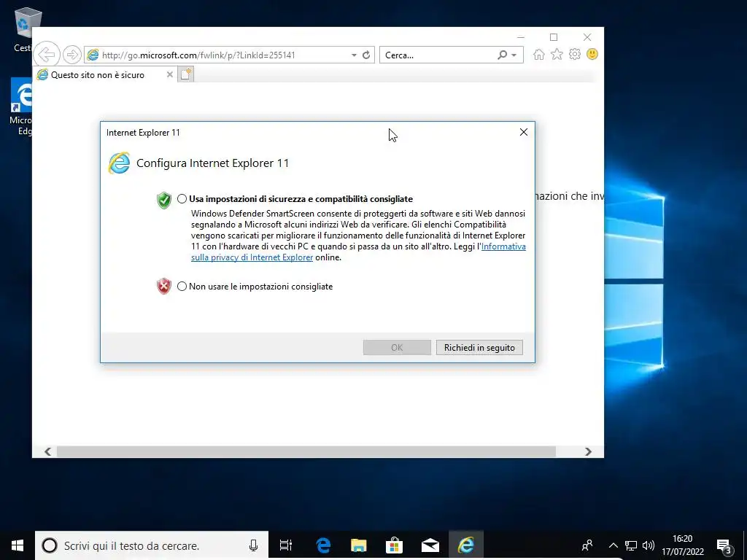Show hidden system tray icons chevron
The width and height of the screenshot is (747, 560).
point(614,545)
